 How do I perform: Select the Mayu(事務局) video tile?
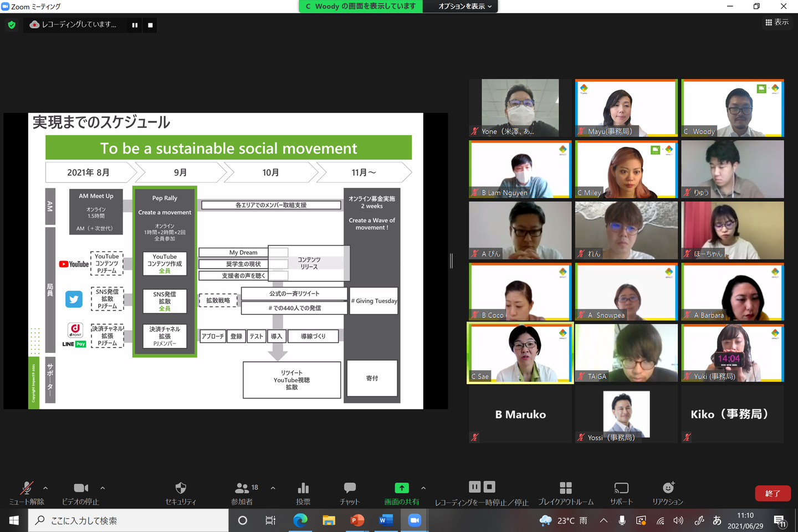tap(626, 108)
